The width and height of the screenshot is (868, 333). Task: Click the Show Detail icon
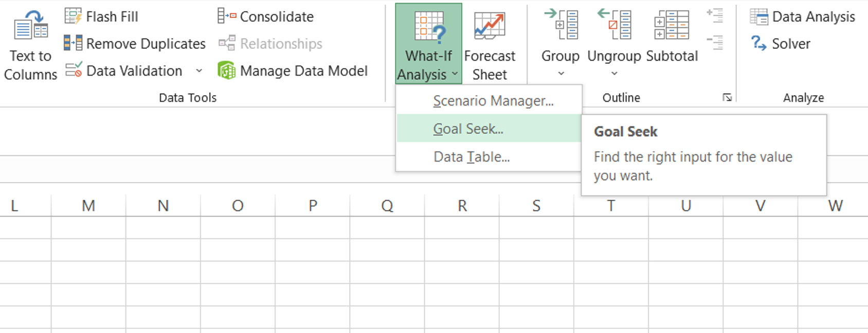point(715,15)
